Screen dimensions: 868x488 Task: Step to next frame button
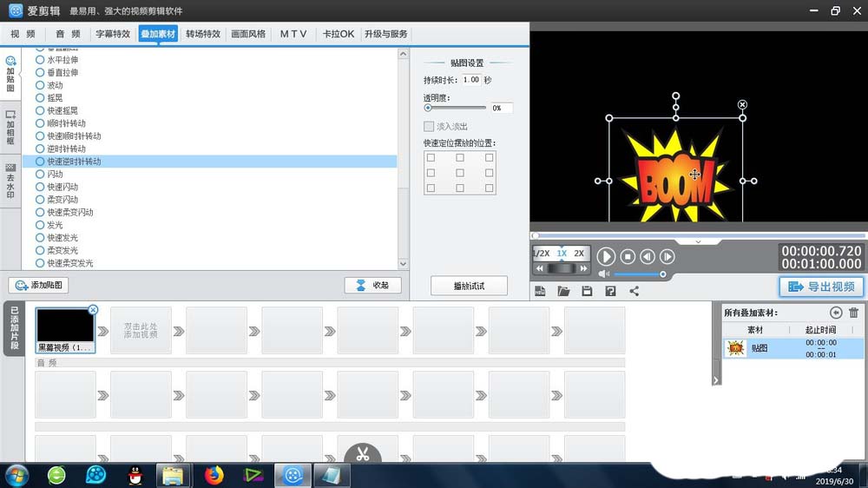coord(667,256)
